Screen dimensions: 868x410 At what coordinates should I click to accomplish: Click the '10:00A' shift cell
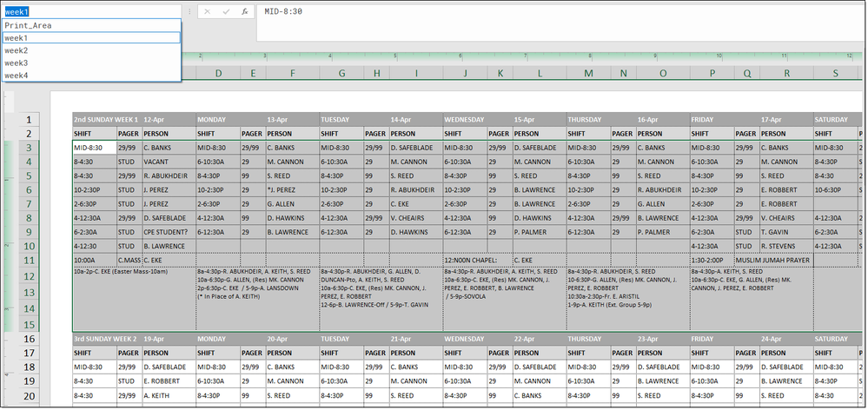[x=95, y=260]
